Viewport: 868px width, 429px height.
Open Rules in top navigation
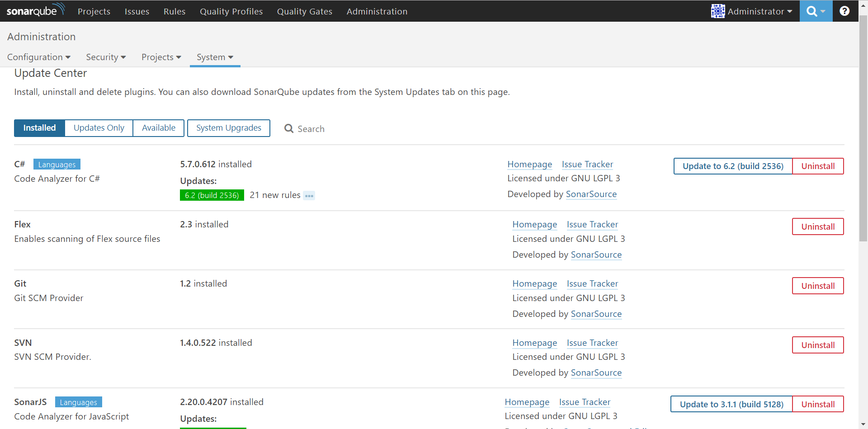tap(175, 11)
